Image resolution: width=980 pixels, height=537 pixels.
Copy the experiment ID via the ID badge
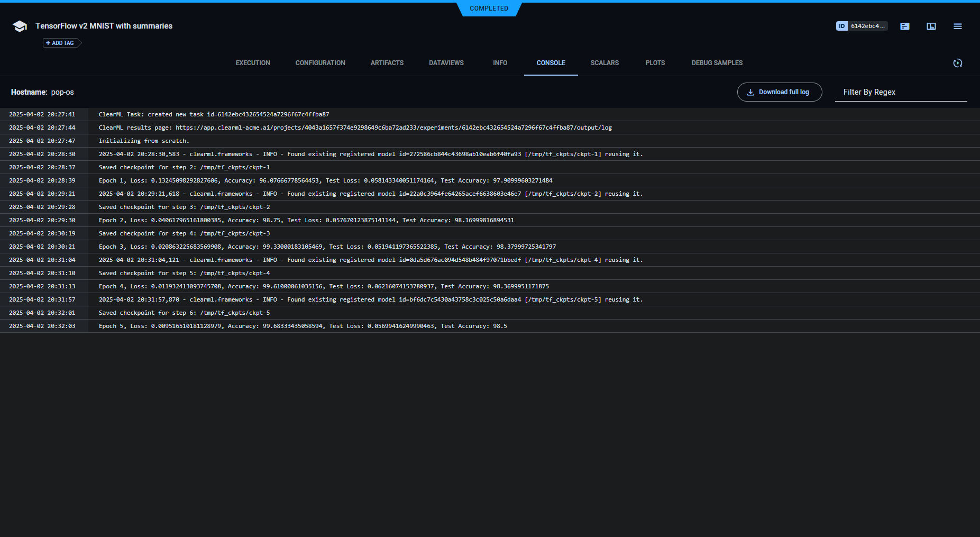point(862,25)
